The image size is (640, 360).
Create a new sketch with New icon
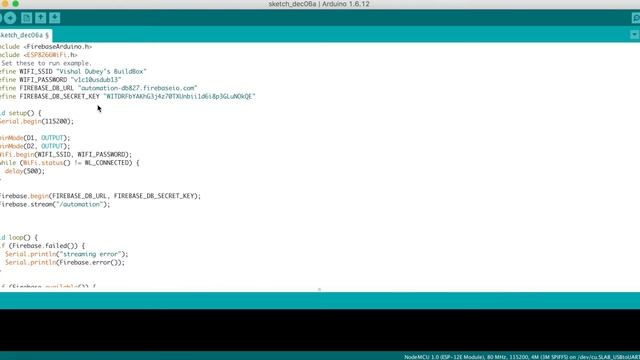[27, 18]
